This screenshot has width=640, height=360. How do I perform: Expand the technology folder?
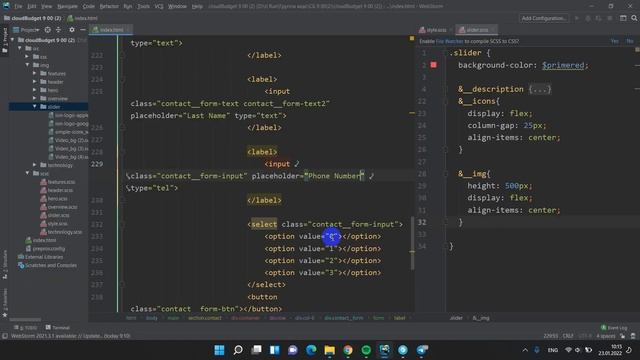[x=34, y=165]
